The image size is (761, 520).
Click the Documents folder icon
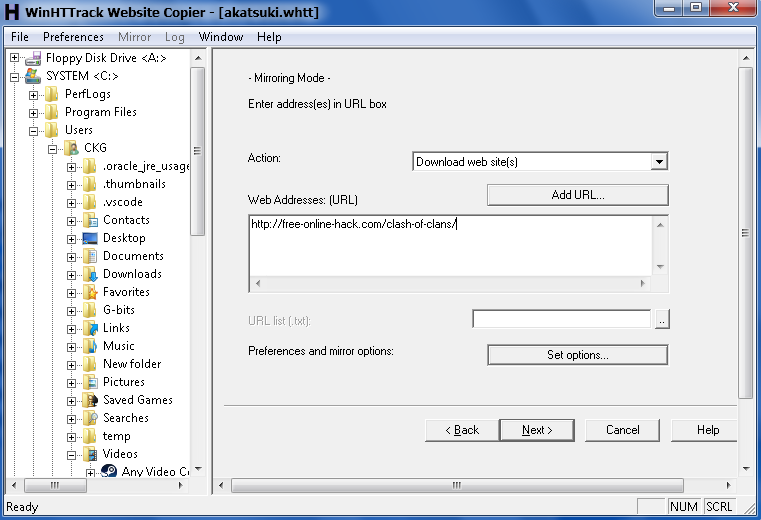coord(90,256)
